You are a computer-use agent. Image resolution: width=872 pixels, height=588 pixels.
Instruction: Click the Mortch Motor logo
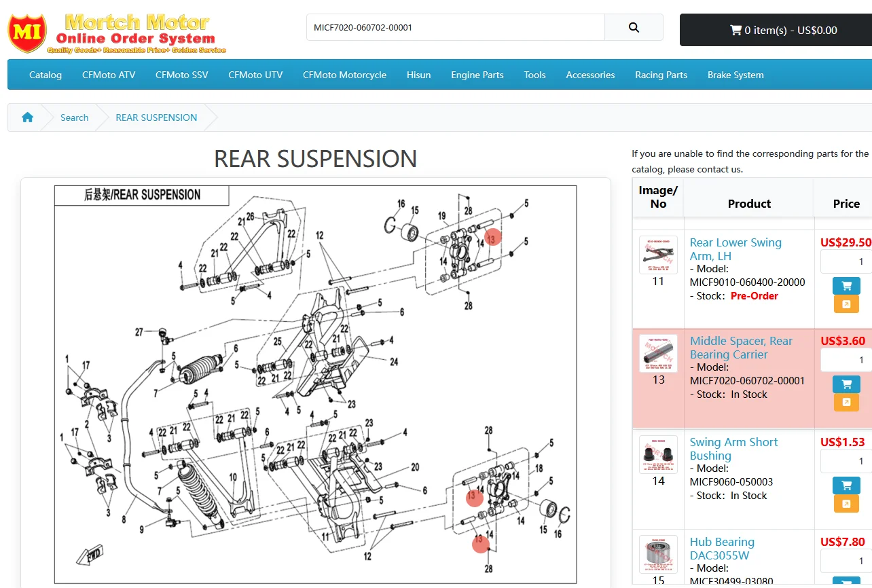coord(117,33)
